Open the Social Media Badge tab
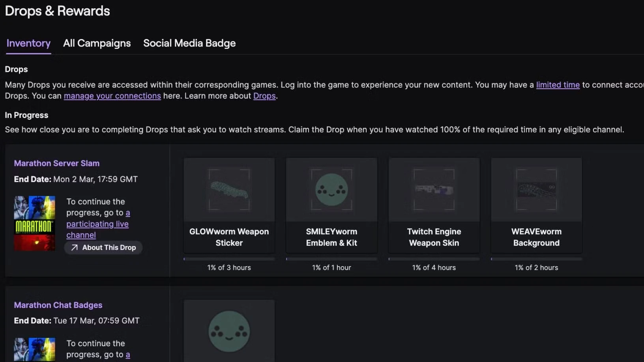Screen dimensions: 644x362 tap(189, 43)
